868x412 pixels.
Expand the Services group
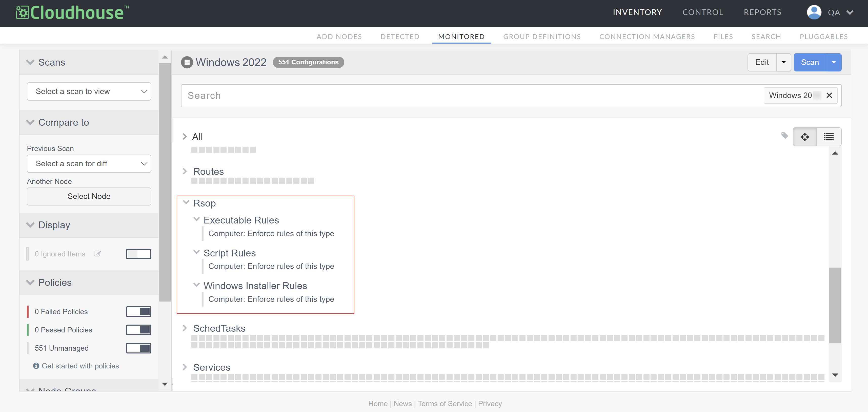pyautogui.click(x=184, y=367)
